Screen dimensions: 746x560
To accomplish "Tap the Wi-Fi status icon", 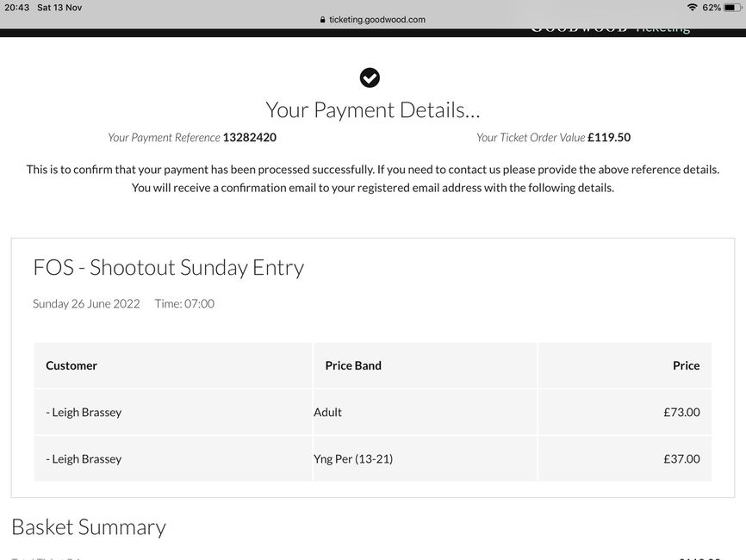I will pos(693,7).
